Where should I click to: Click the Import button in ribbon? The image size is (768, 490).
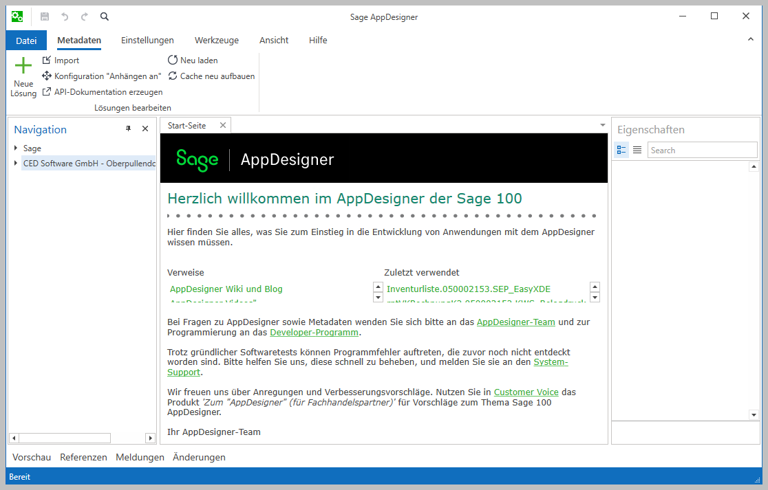click(60, 60)
